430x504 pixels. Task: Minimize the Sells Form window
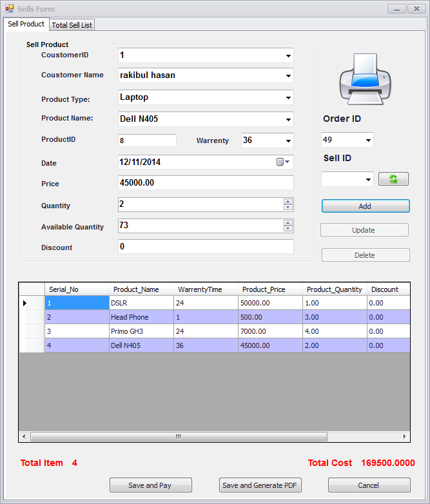coord(396,8)
